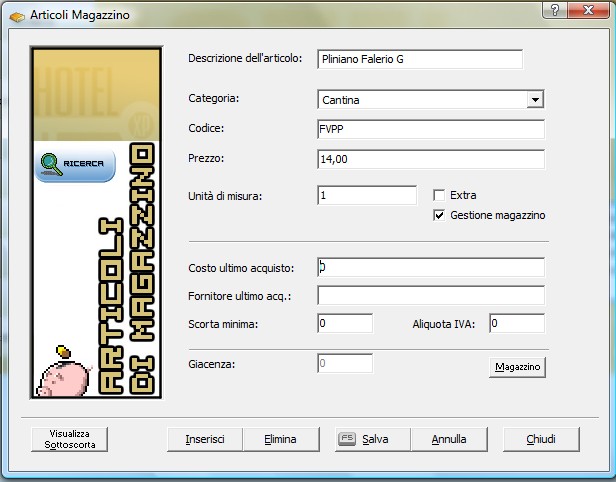Click the disabled Giacenza field
616x482 pixels.
point(345,363)
